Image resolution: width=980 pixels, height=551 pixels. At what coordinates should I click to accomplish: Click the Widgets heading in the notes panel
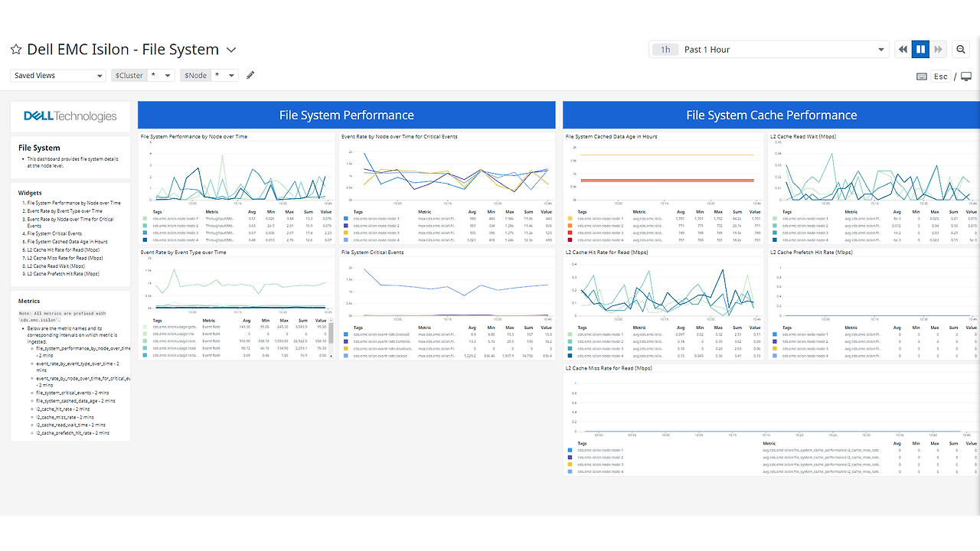pyautogui.click(x=30, y=193)
